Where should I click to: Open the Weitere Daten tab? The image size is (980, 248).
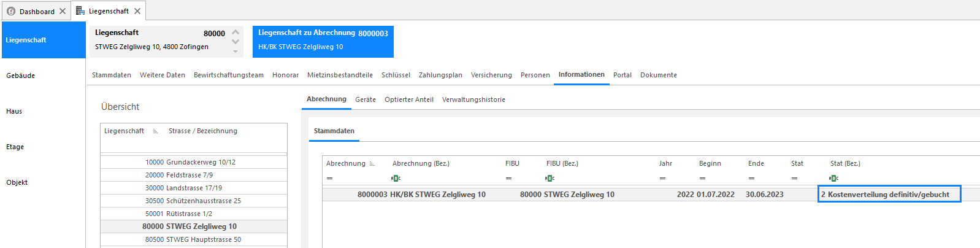click(163, 75)
